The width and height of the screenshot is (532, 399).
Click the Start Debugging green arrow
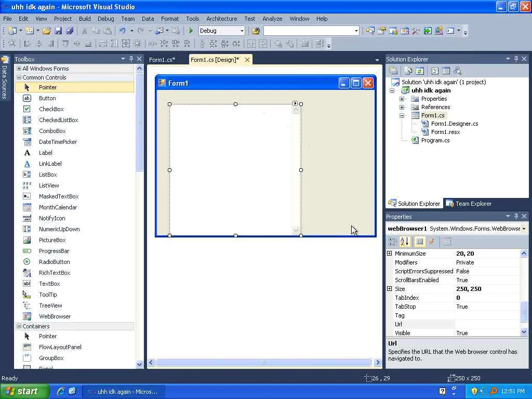(x=191, y=31)
